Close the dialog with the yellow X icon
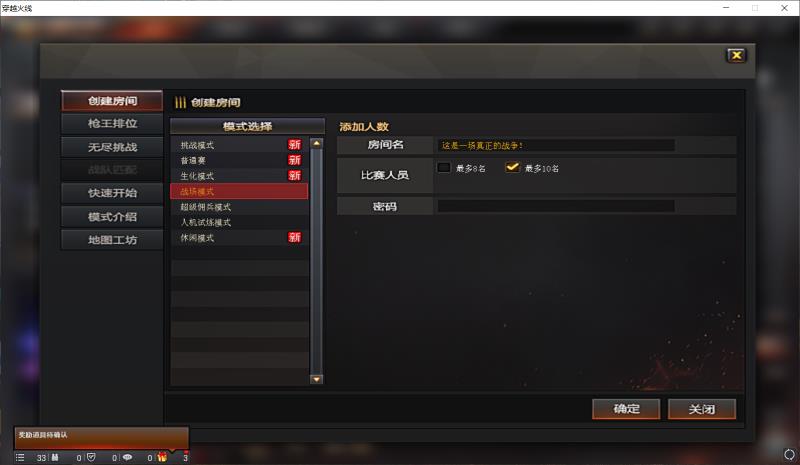 click(736, 55)
